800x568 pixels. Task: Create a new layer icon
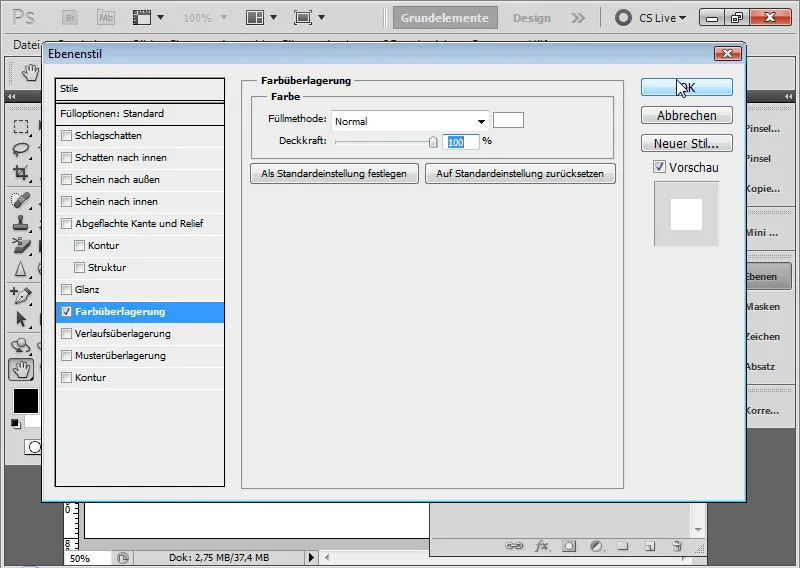tap(649, 546)
